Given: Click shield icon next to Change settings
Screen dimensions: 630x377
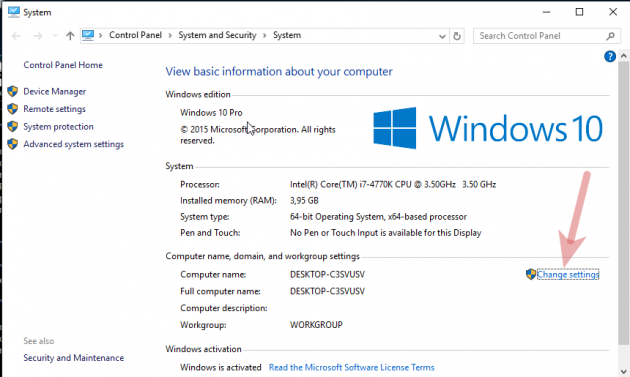Looking at the screenshot, I should point(531,274).
